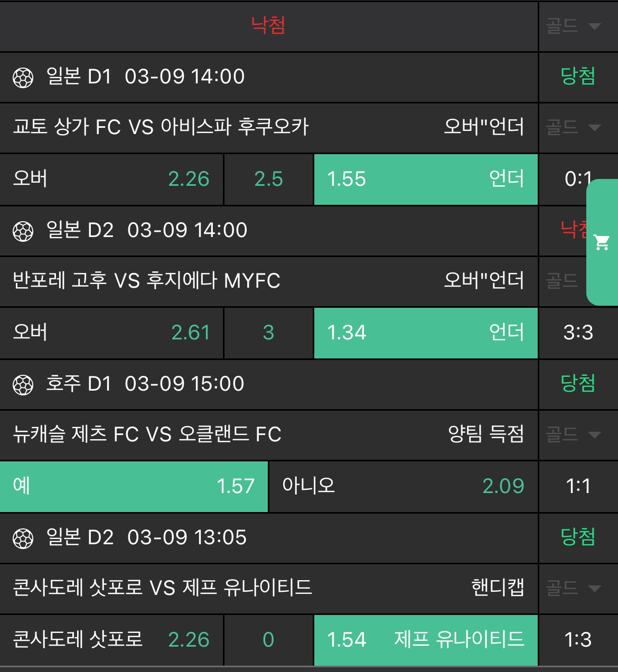Select 오버 2.26 odds option

pyautogui.click(x=111, y=179)
